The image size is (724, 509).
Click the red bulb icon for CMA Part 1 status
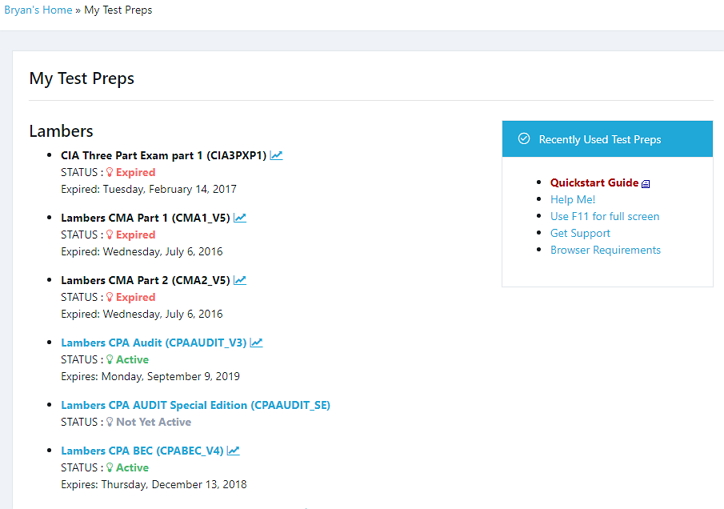tap(109, 235)
